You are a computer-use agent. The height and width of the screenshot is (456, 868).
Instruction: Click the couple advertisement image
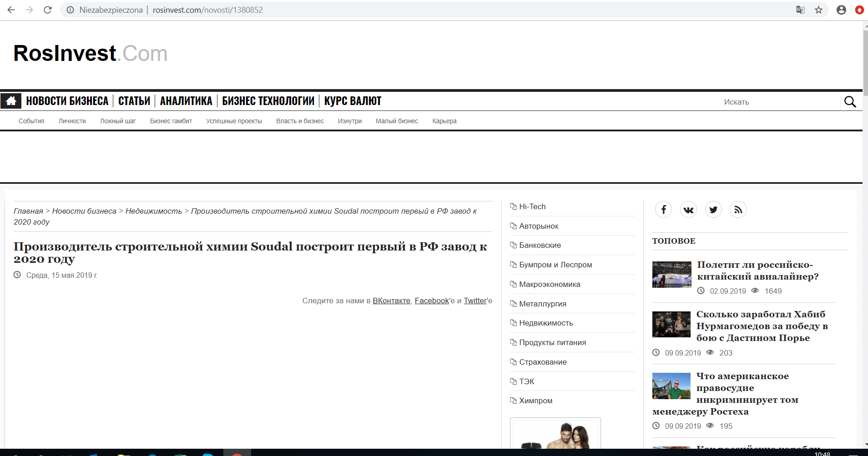click(x=555, y=433)
